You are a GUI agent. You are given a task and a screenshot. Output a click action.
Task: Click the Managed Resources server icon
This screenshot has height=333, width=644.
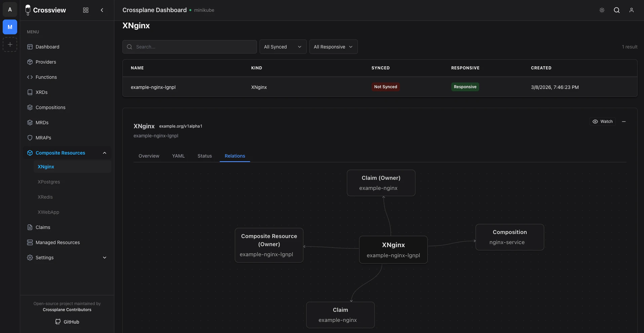pyautogui.click(x=30, y=242)
